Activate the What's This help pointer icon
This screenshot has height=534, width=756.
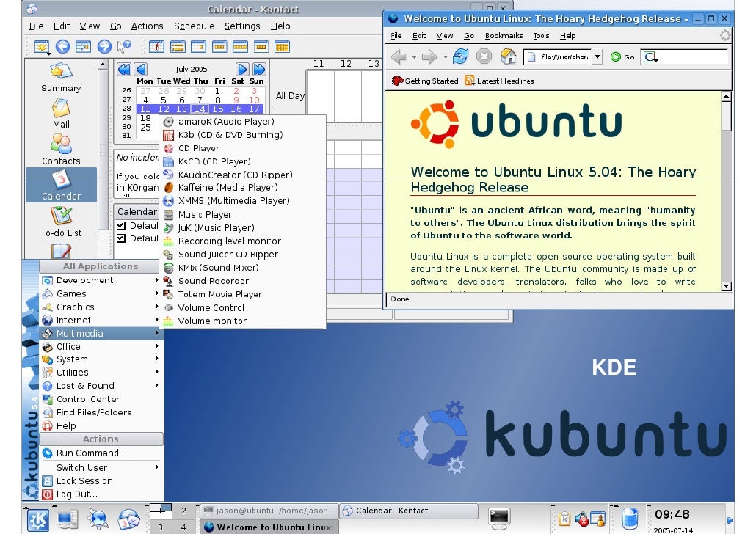pyautogui.click(x=124, y=47)
